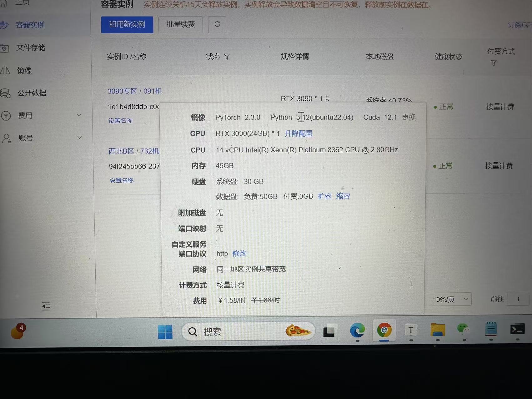The height and width of the screenshot is (399, 532).
Task: Go to 镜像 in the sidebar
Action: (24, 71)
